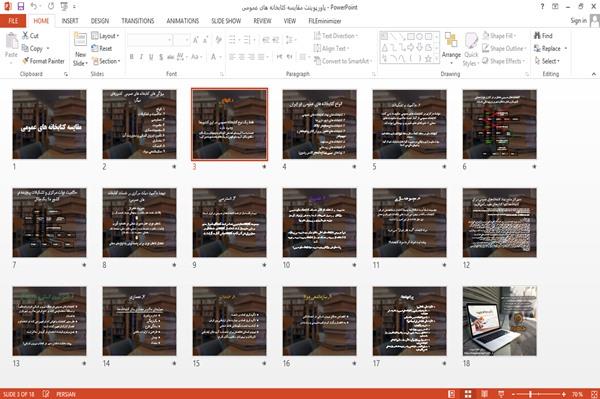Adjust the zoom slider in status bar
600x399 pixels.
(x=530, y=394)
